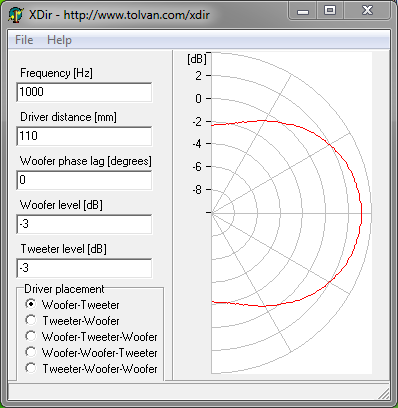Image resolution: width=398 pixels, height=408 pixels.
Task: Click the Driver distance [mm] input field
Action: (84, 136)
